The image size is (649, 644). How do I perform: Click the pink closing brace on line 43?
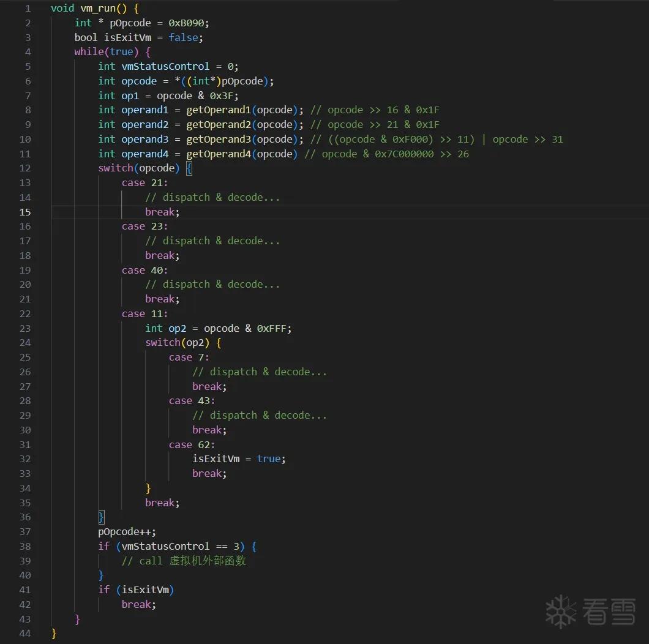click(77, 620)
